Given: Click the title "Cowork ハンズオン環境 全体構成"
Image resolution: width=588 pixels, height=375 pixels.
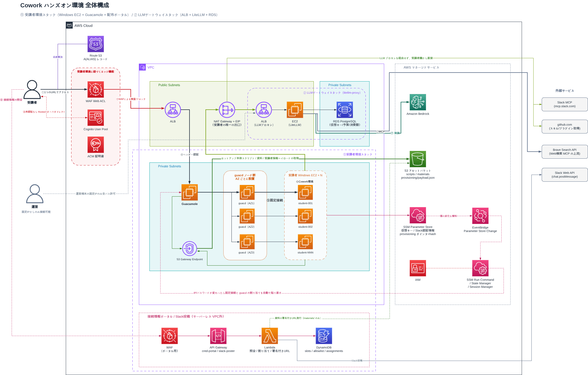Looking at the screenshot, I should [65, 5].
